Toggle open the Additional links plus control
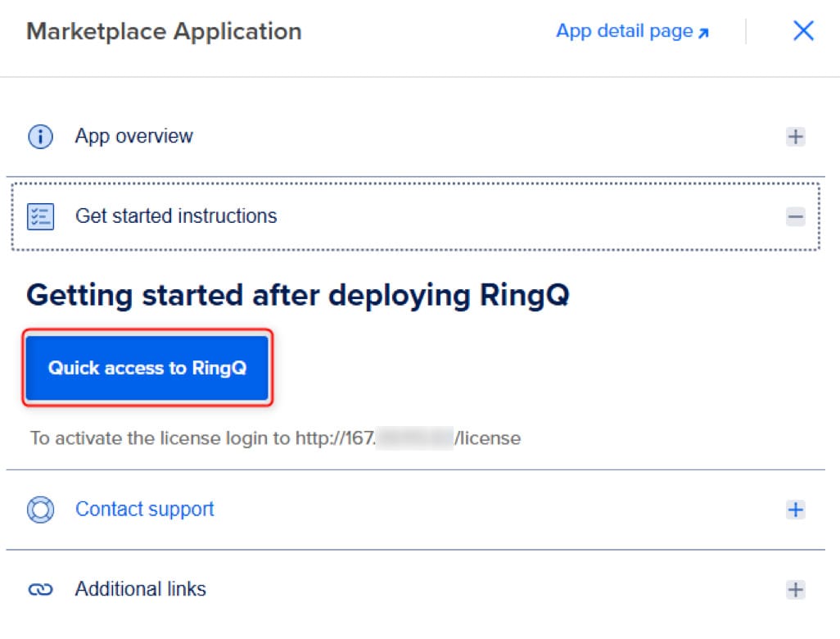The image size is (840, 639). tap(795, 588)
